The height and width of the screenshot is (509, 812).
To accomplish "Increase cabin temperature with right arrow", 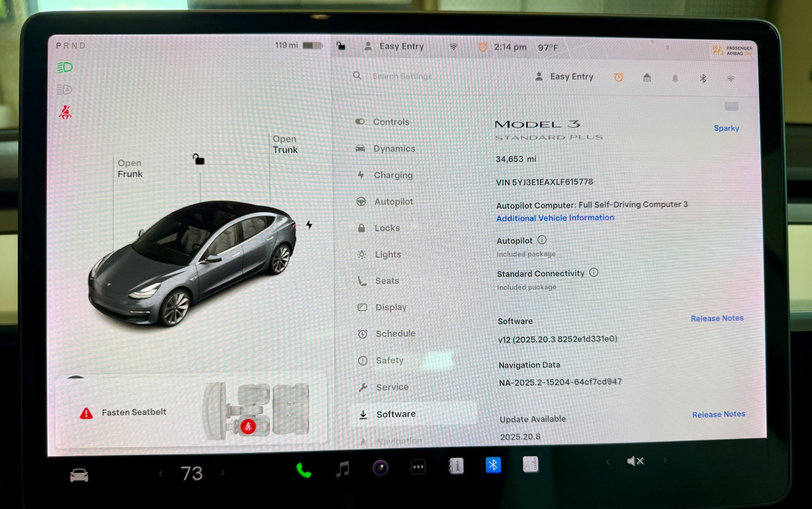I will (223, 472).
